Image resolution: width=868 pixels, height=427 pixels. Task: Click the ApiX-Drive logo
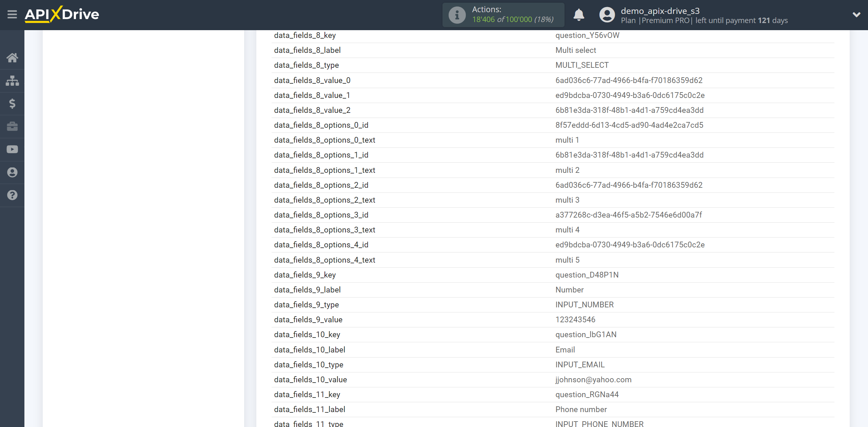coord(62,14)
